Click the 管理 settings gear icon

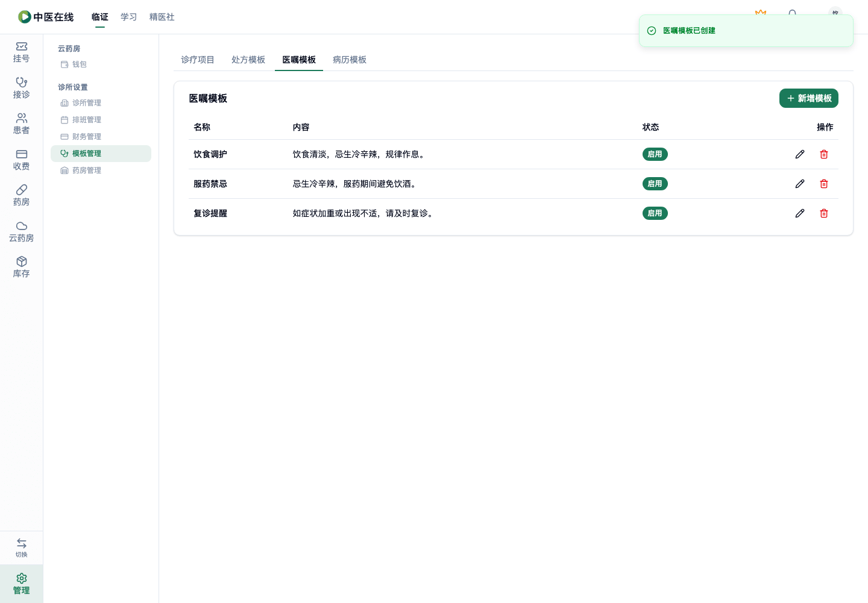point(21,584)
